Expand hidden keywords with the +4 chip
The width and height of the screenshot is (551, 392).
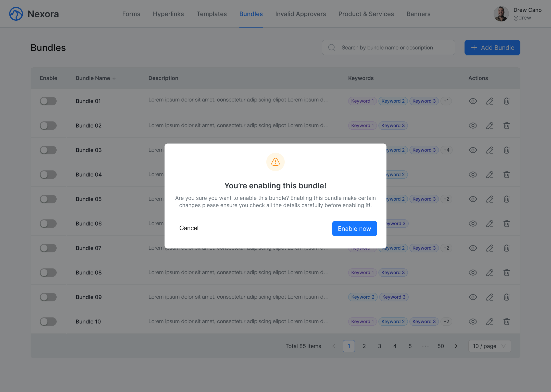(x=446, y=150)
